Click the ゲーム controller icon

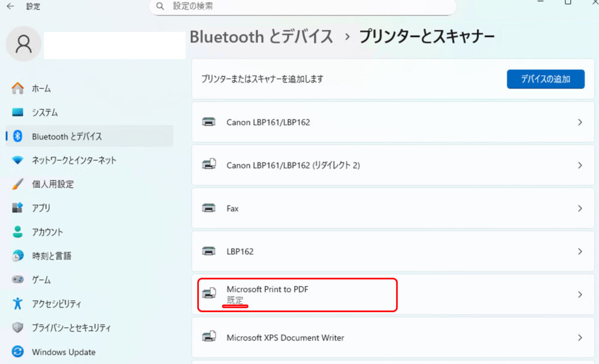[x=18, y=280]
